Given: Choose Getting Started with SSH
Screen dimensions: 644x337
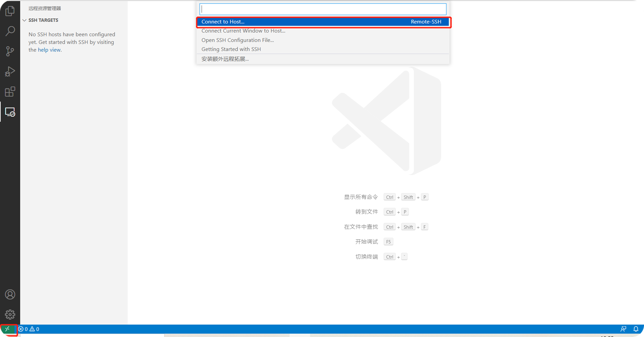Looking at the screenshot, I should point(231,49).
